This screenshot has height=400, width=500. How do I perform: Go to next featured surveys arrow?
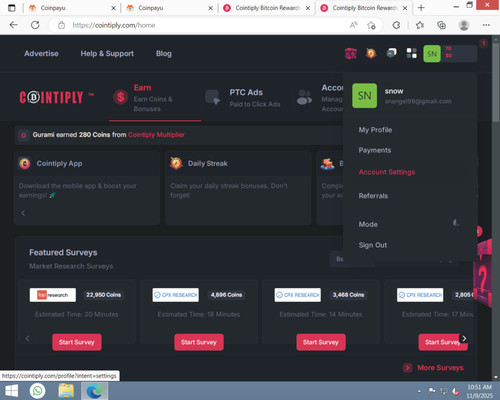[464, 338]
